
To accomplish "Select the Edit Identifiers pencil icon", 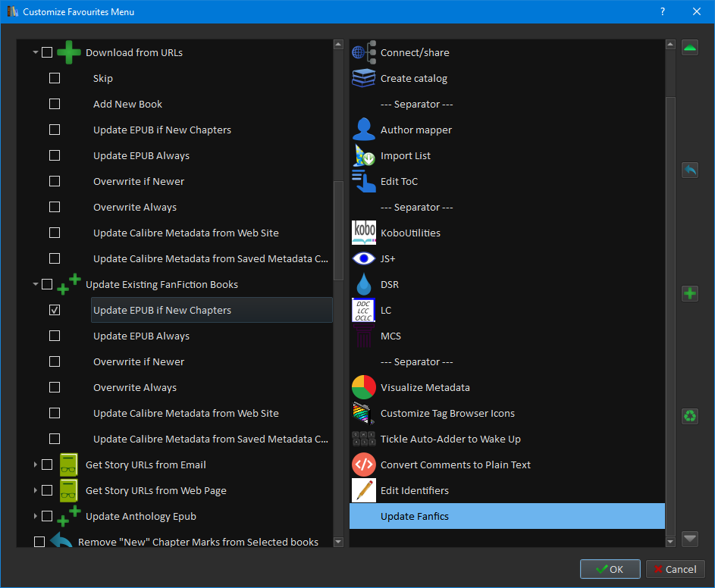I will point(364,490).
